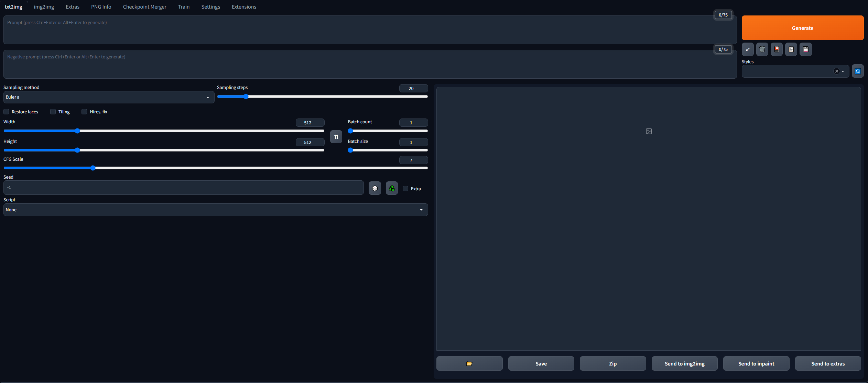Click the Send to inpaint button
868x383 pixels.
[756, 363]
